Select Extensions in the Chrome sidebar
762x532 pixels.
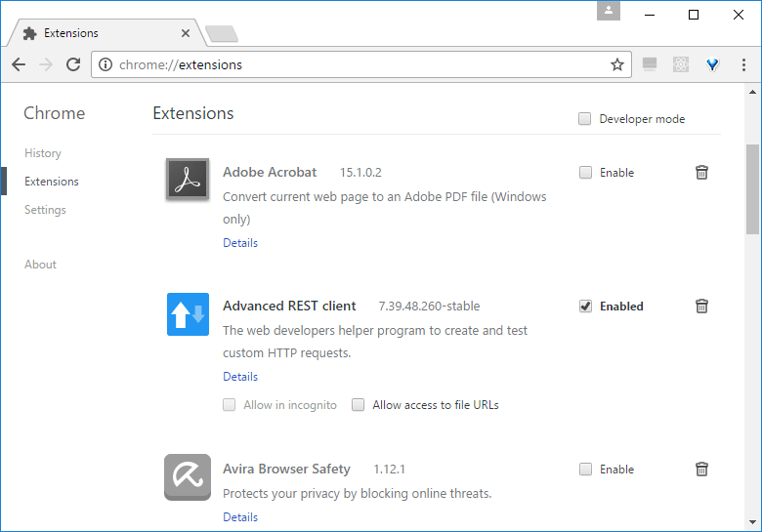[x=52, y=181]
